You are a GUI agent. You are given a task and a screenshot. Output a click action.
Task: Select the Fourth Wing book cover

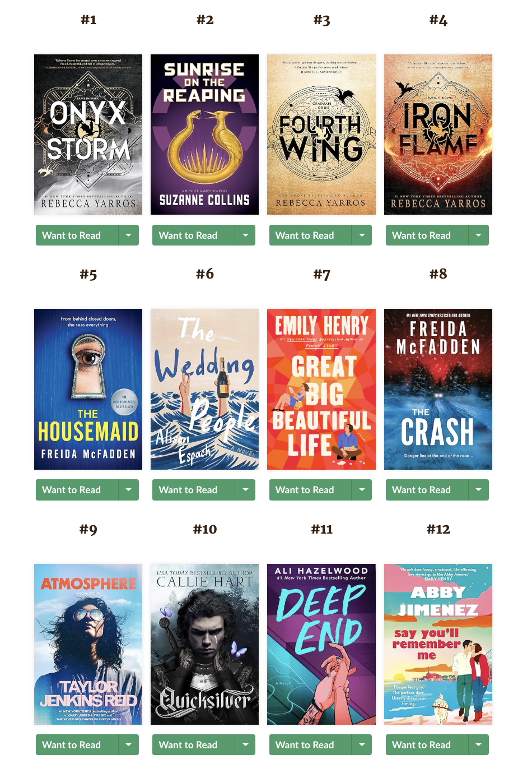point(321,135)
